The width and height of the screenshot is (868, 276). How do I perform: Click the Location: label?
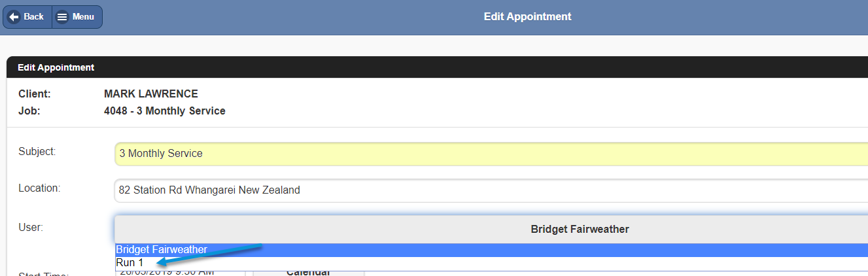point(39,188)
